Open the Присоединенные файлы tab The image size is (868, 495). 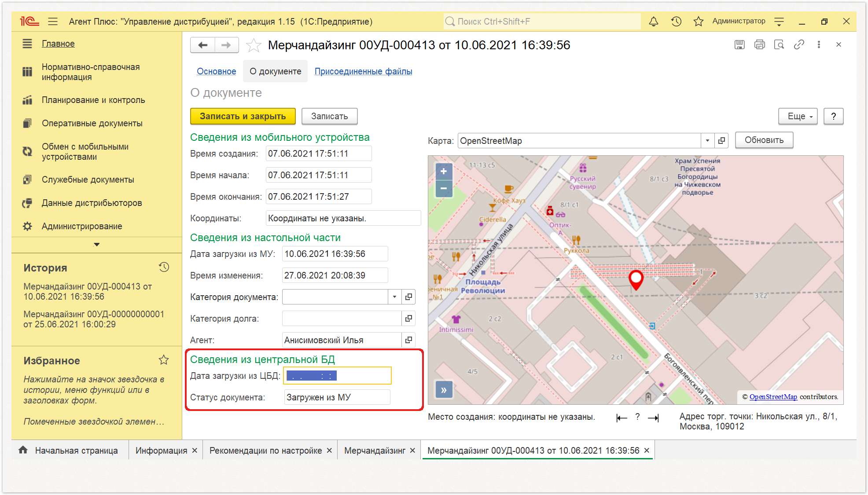[x=363, y=71]
